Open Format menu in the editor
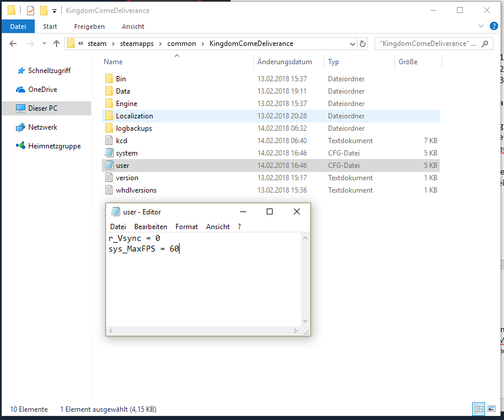504x420 pixels. tap(187, 227)
